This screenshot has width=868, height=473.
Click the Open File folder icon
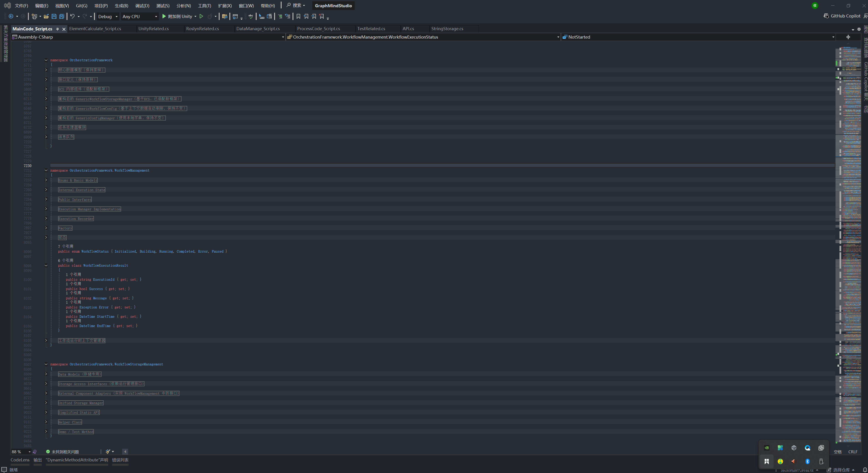(46, 16)
